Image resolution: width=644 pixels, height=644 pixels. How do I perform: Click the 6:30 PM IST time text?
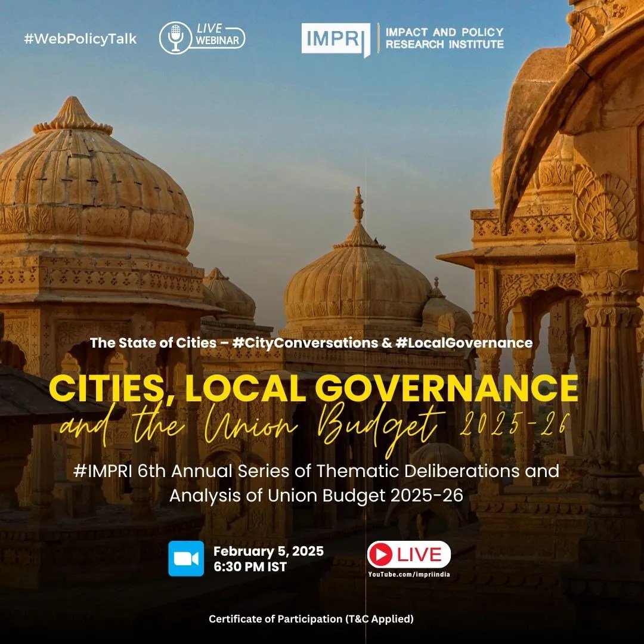[x=250, y=567]
